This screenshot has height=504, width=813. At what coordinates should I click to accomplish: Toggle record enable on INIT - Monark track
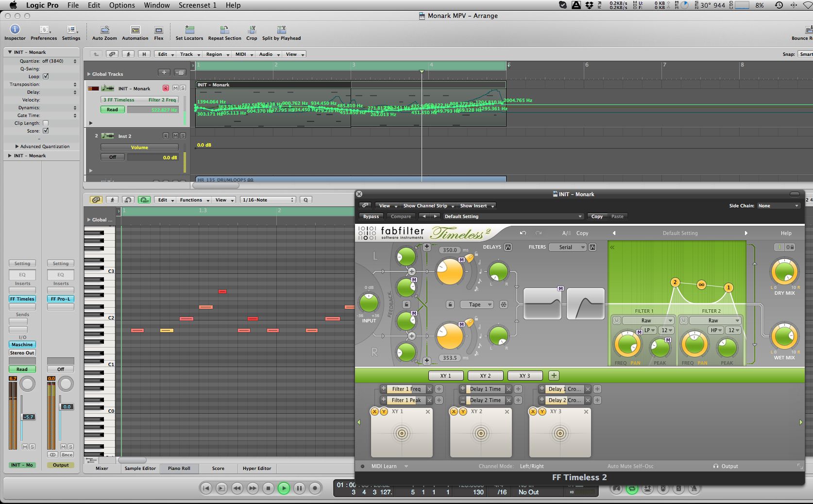166,88
